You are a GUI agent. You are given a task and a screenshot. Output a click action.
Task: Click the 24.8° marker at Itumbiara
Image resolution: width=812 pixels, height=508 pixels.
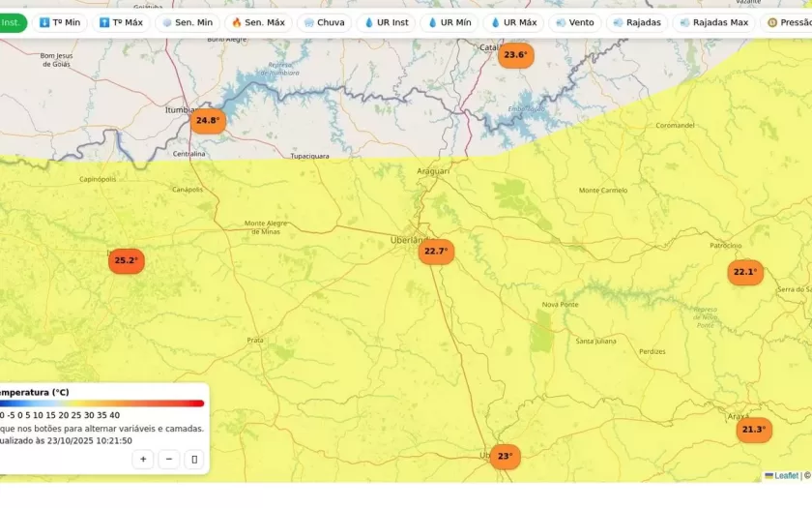(x=207, y=121)
